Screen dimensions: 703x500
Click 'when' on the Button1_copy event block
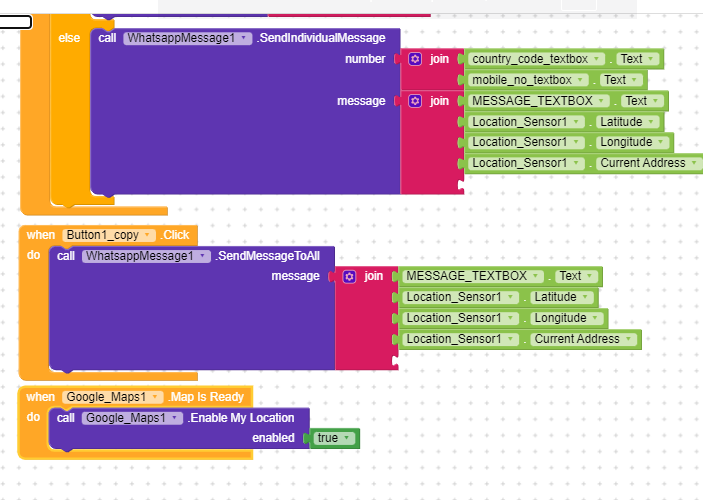pyautogui.click(x=41, y=235)
